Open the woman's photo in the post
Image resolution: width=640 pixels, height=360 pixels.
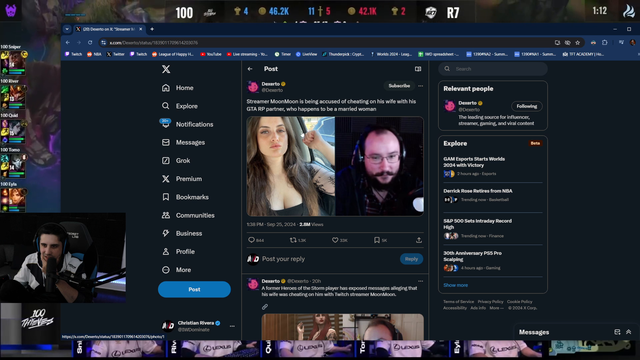291,166
